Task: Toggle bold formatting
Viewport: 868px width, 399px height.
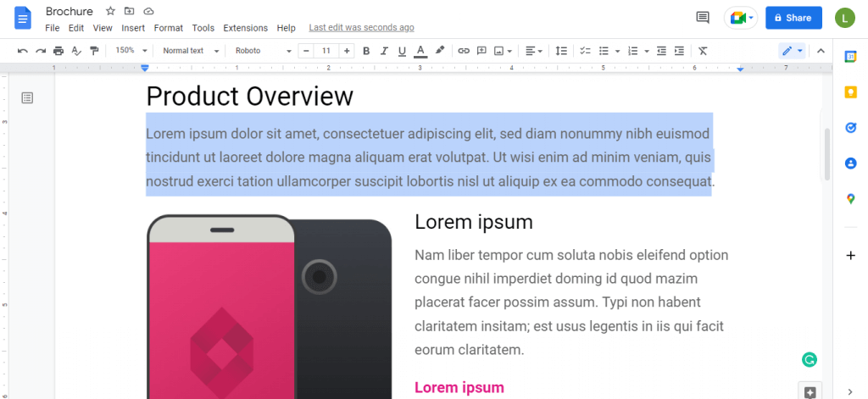Action: [x=366, y=51]
